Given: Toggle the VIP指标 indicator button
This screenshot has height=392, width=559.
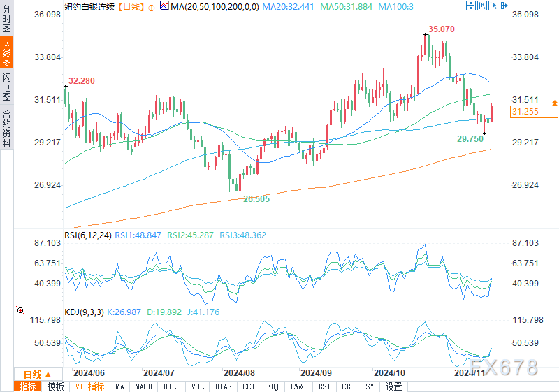Looking at the screenshot, I should tap(89, 386).
